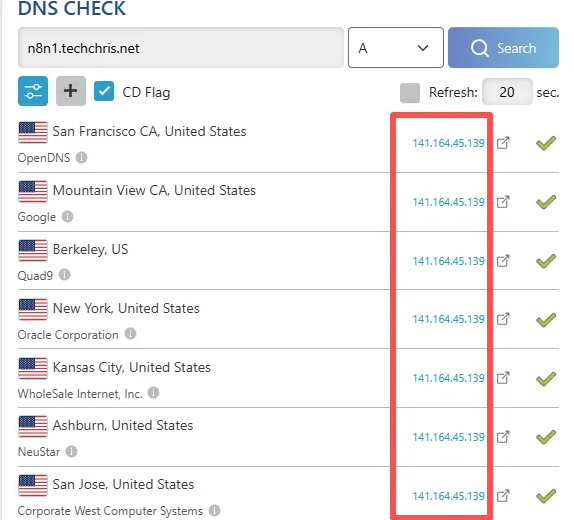574x520 pixels.
Task: Open IP 141.164.45.139 link for Kansas City
Action: 448,378
